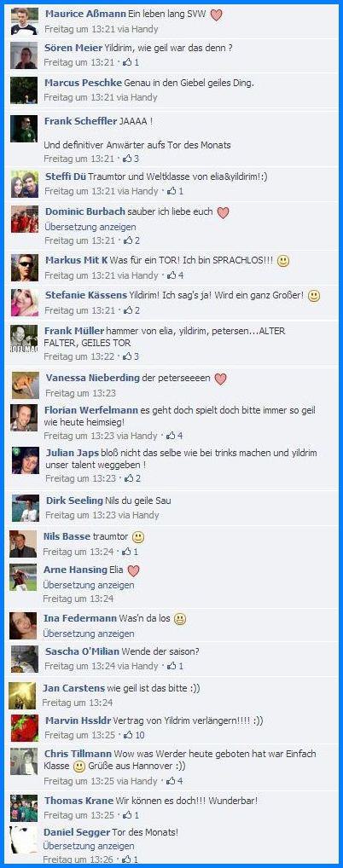Screen dimensions: 343x868
Task: Click the like thumb on Markus Mit K's comment
Action: coord(171,275)
